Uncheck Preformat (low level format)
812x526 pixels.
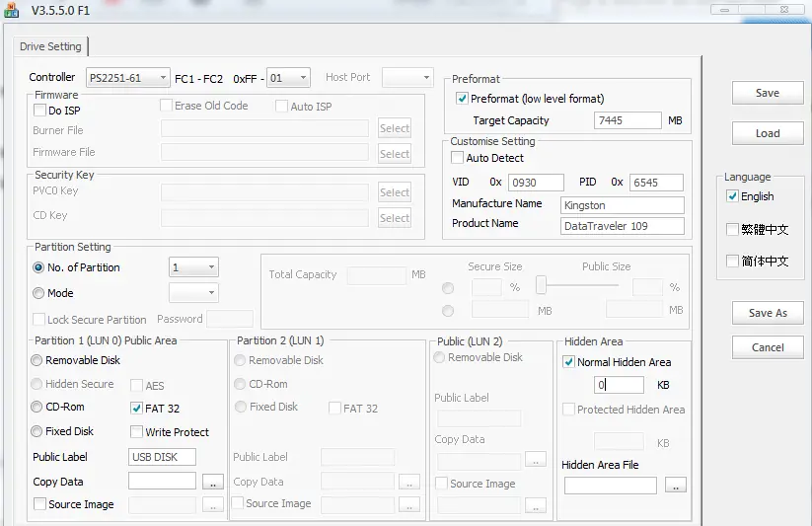point(462,99)
